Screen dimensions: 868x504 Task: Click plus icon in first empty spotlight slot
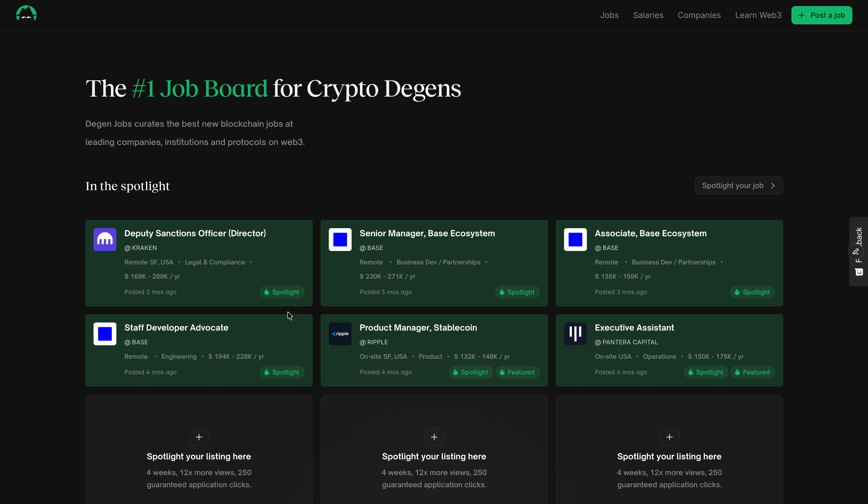pyautogui.click(x=199, y=437)
